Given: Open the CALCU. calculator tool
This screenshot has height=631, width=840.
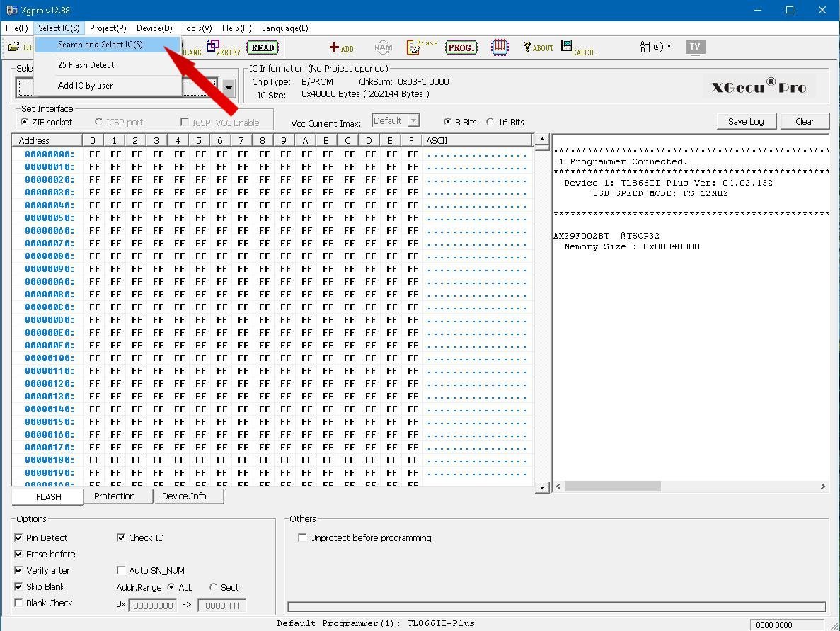Looking at the screenshot, I should (578, 47).
